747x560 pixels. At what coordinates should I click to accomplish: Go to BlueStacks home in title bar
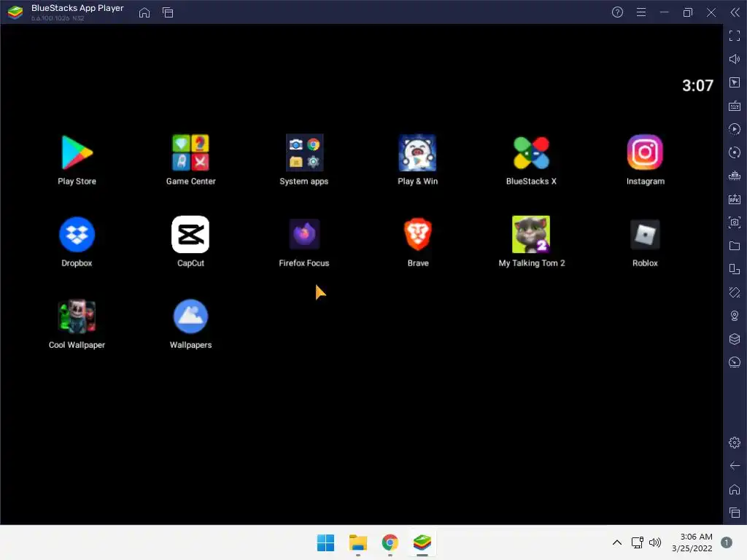(144, 12)
